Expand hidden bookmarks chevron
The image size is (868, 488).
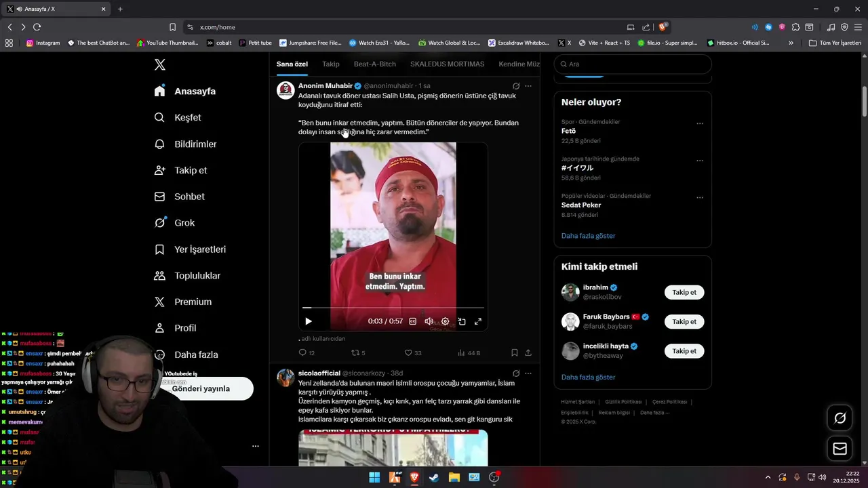point(791,43)
